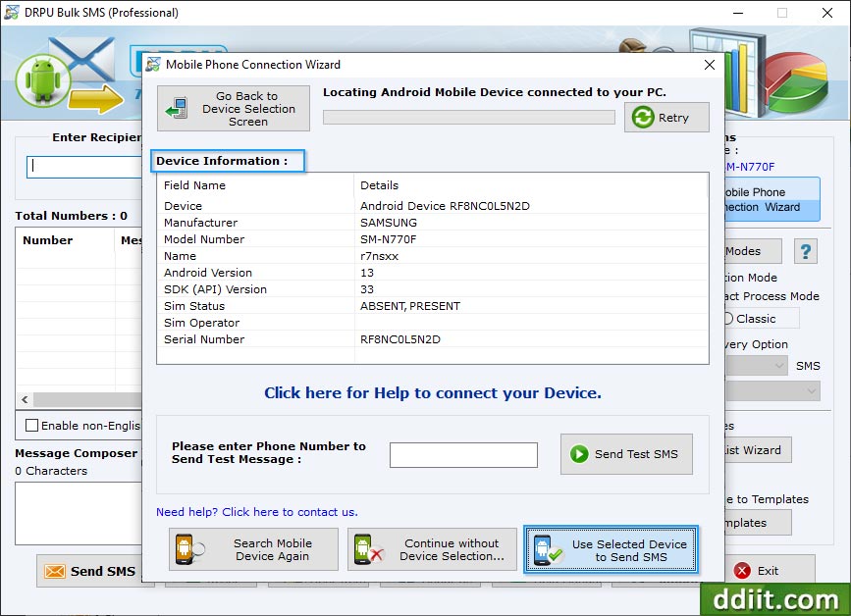Enable the non-English characters checkbox
Image resolution: width=851 pixels, height=616 pixels.
coord(31,425)
